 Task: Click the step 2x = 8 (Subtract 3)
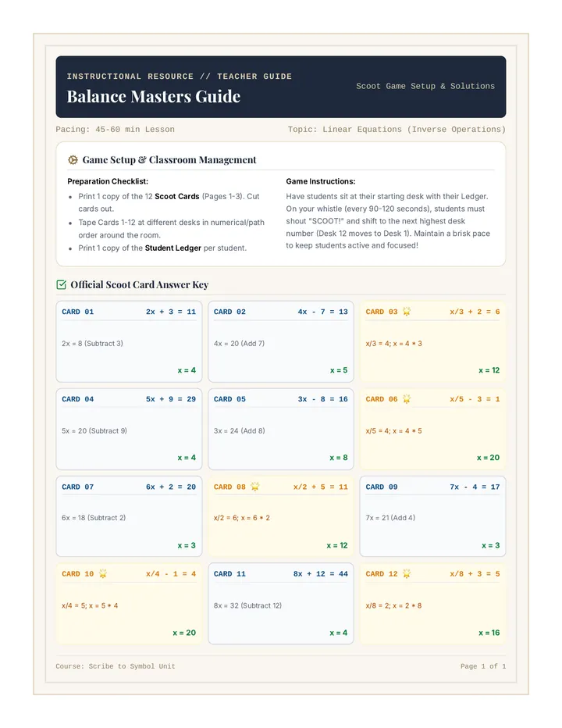click(92, 344)
